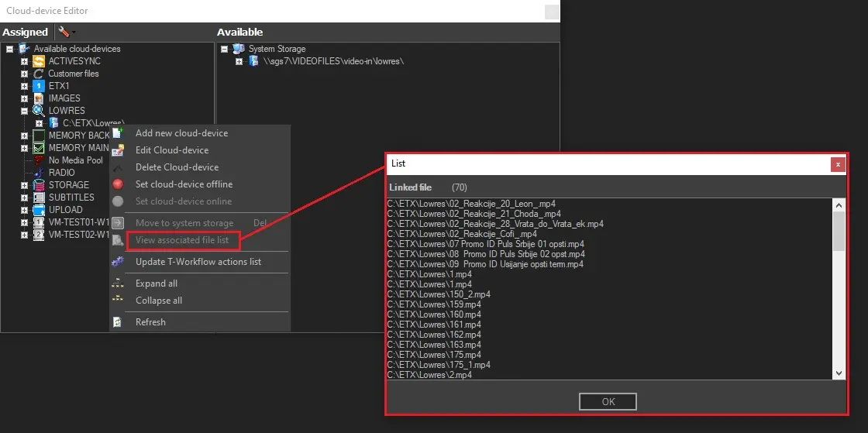This screenshot has height=433, width=868.
Task: Click Refresh in the context menu
Action: pos(150,322)
